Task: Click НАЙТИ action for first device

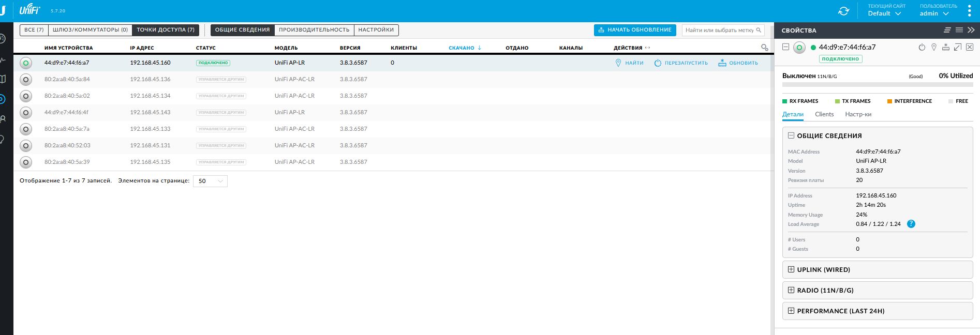Action: coord(629,63)
